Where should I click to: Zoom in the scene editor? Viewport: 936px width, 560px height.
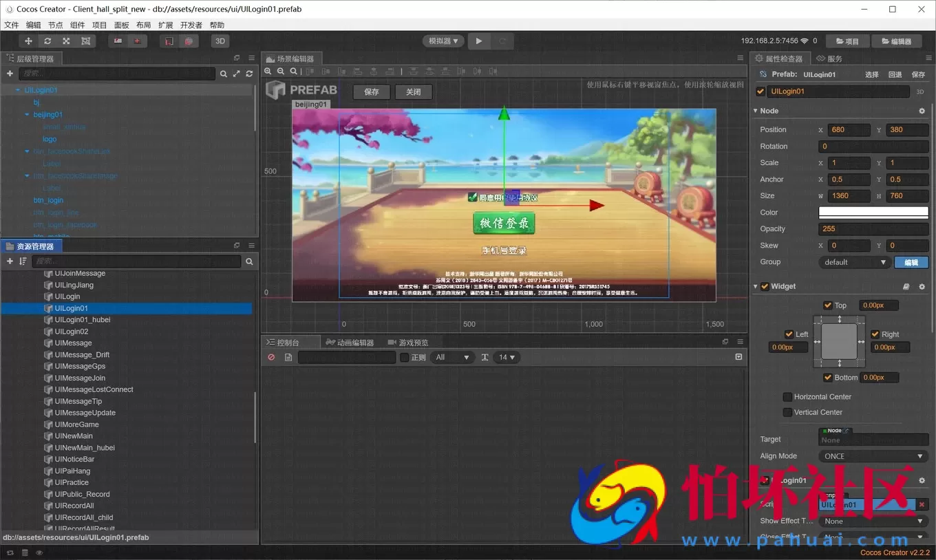pyautogui.click(x=268, y=71)
